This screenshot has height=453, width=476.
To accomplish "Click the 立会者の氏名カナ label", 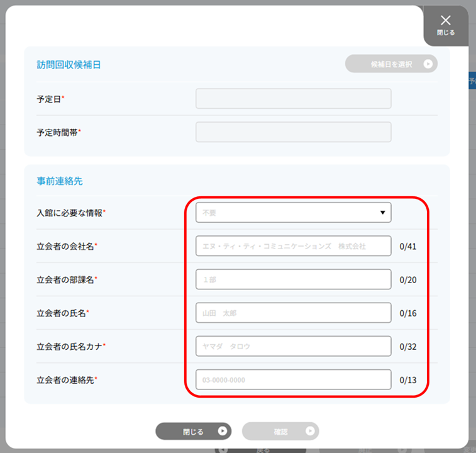I will click(70, 347).
